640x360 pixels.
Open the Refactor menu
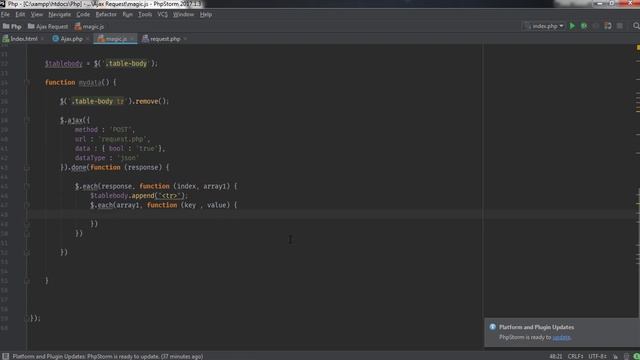[106, 14]
